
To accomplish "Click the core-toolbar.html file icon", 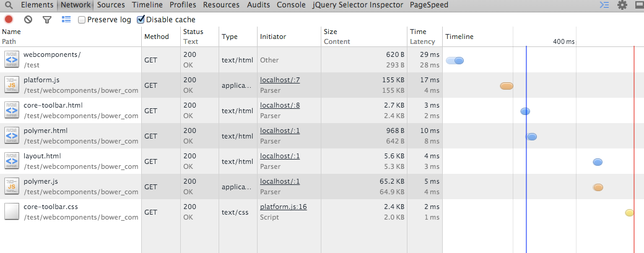I will tap(12, 111).
